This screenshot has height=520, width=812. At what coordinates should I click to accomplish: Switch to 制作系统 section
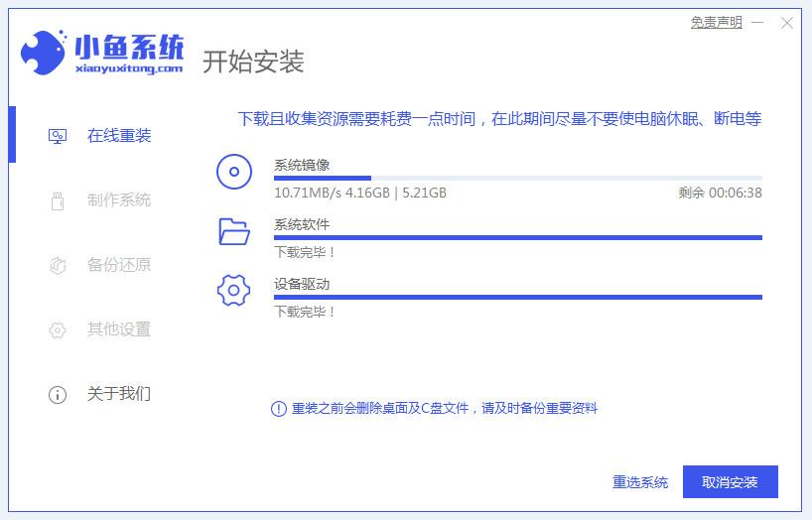(x=119, y=200)
